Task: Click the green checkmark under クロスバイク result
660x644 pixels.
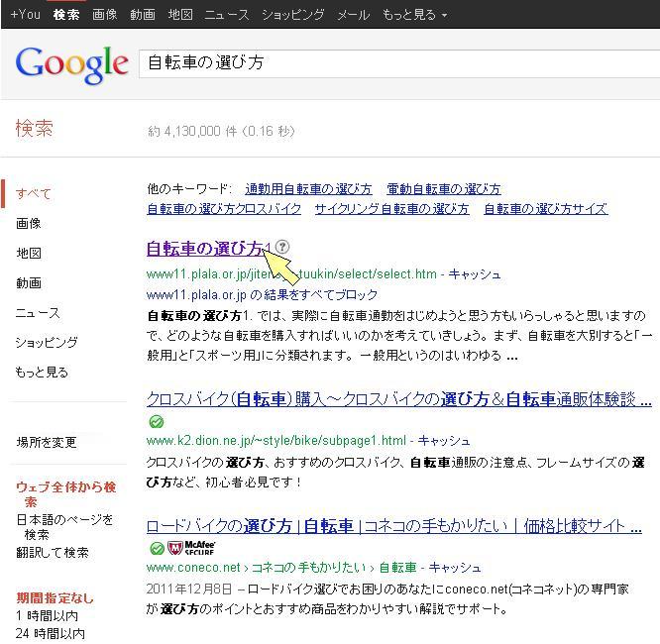Action: tap(157, 421)
